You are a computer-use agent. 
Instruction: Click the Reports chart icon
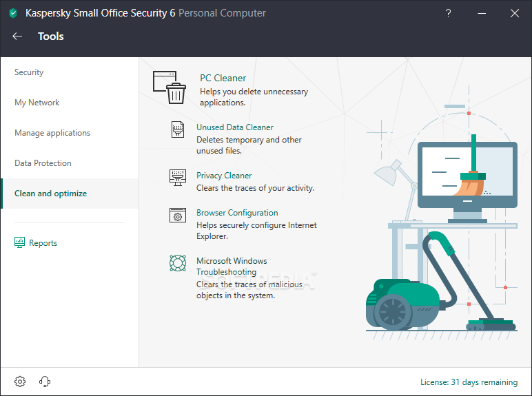click(x=19, y=242)
